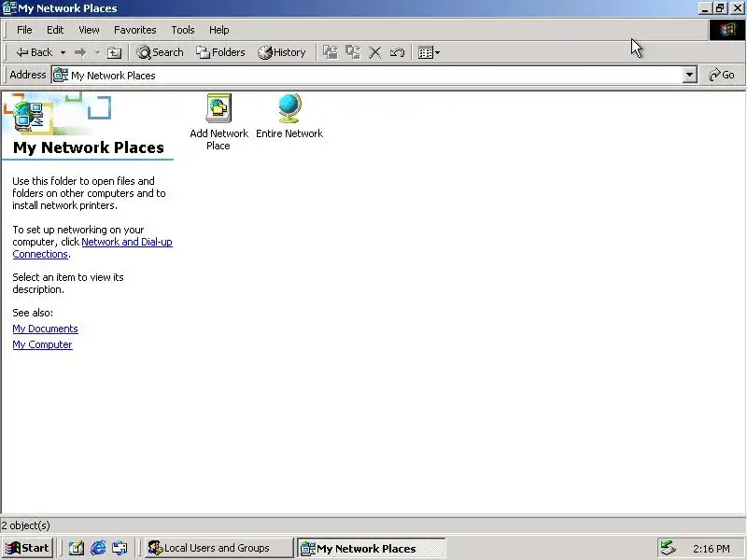Click the network status tray icon
Screen dimensions: 747x560
(669, 548)
